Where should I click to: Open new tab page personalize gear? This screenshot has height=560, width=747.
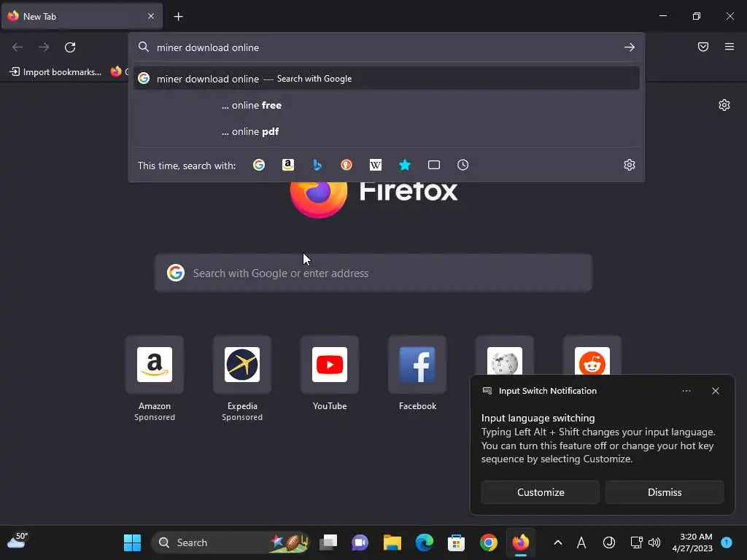point(724,105)
